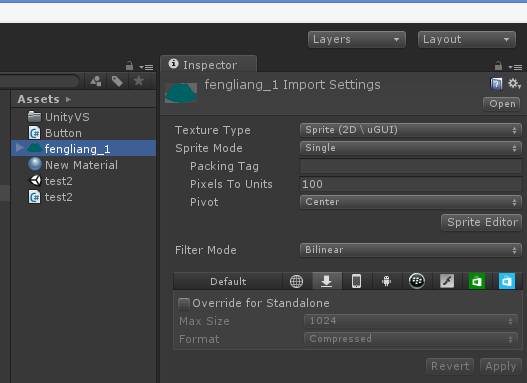Select the green Windows Store platform icon
The image size is (527, 383).
click(477, 281)
